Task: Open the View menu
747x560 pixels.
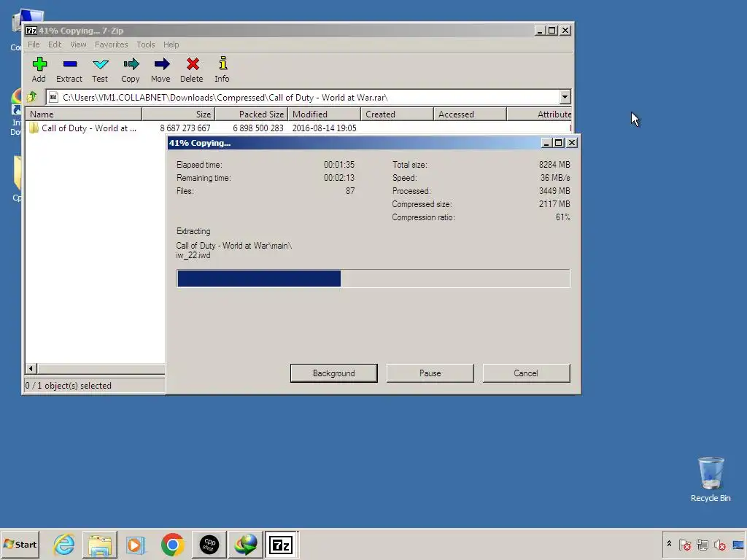Action: [x=78, y=44]
